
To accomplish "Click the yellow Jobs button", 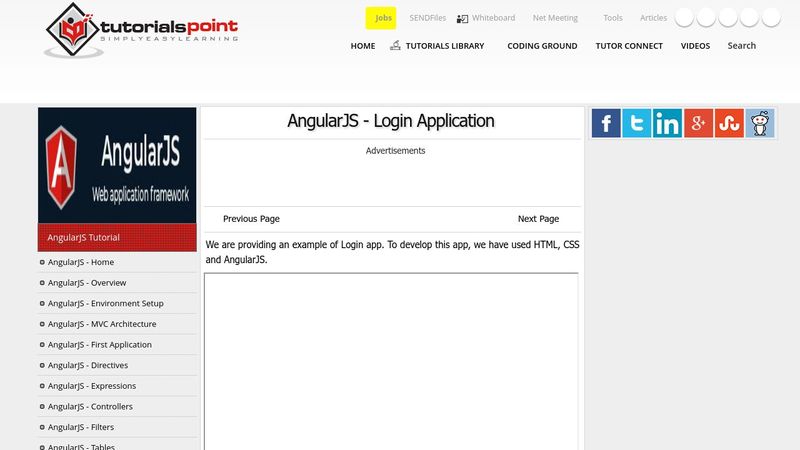I will tap(381, 18).
